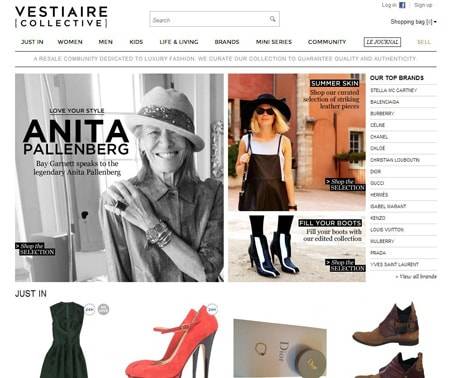Viewport: 450px width, 378px height.
Task: Click the grey badge beside the green dress
Action: point(103,310)
